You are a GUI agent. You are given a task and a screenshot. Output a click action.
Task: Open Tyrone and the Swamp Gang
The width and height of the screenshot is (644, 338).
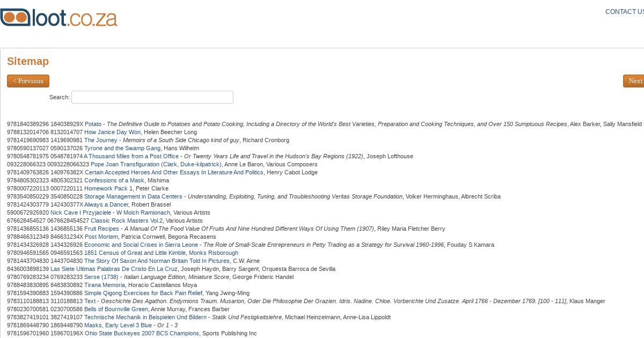click(x=122, y=148)
